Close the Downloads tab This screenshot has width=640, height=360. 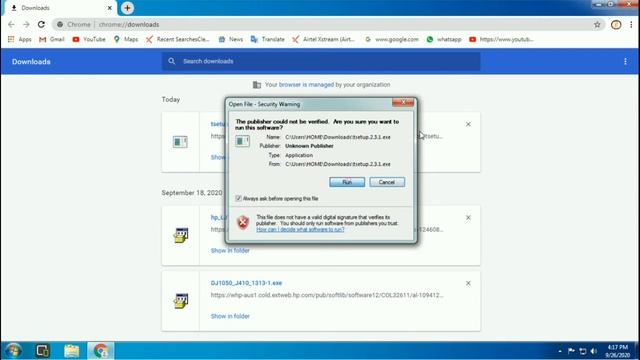point(109,8)
